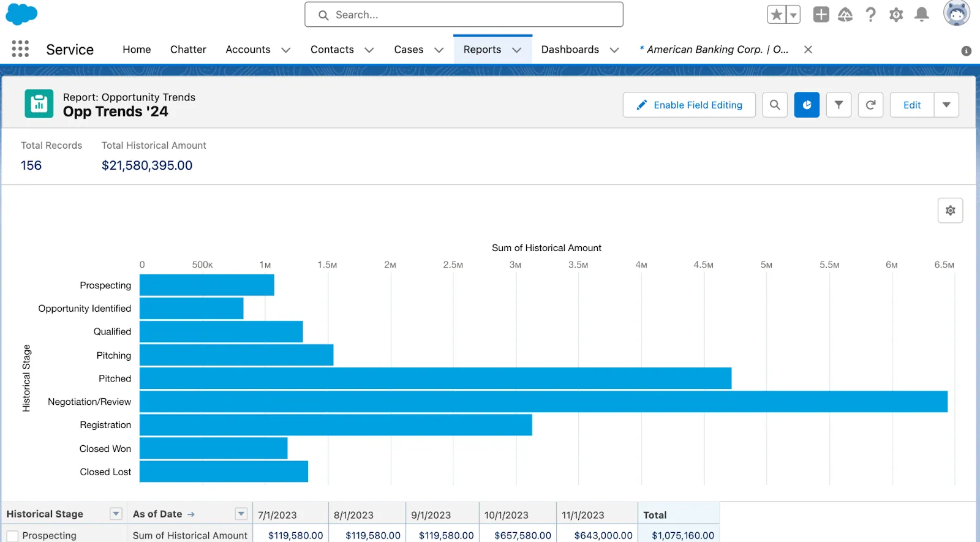Click Enable Field Editing button
The width and height of the screenshot is (980, 542).
(689, 105)
